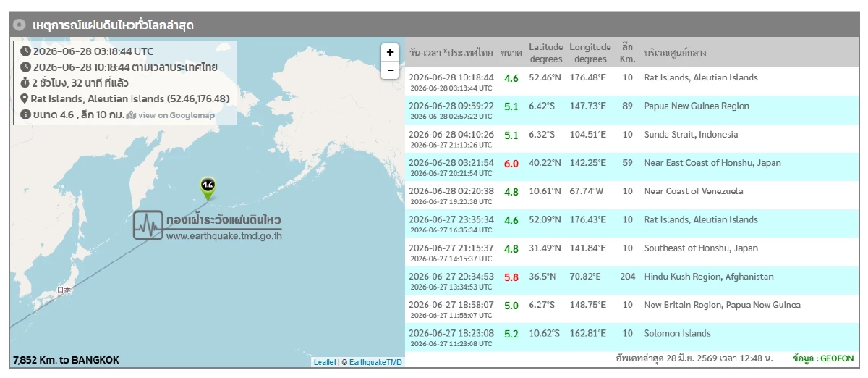Click the 'Latitude degrees' column header
The image size is (868, 378).
pos(545,53)
